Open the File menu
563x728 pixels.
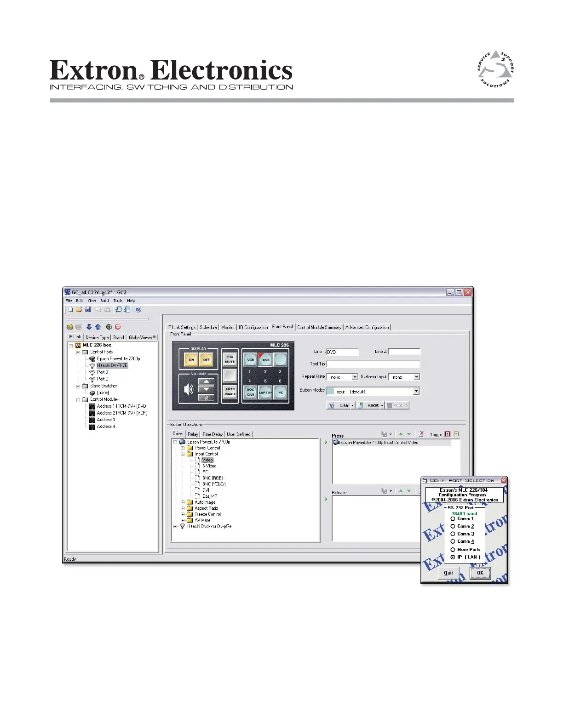69,301
